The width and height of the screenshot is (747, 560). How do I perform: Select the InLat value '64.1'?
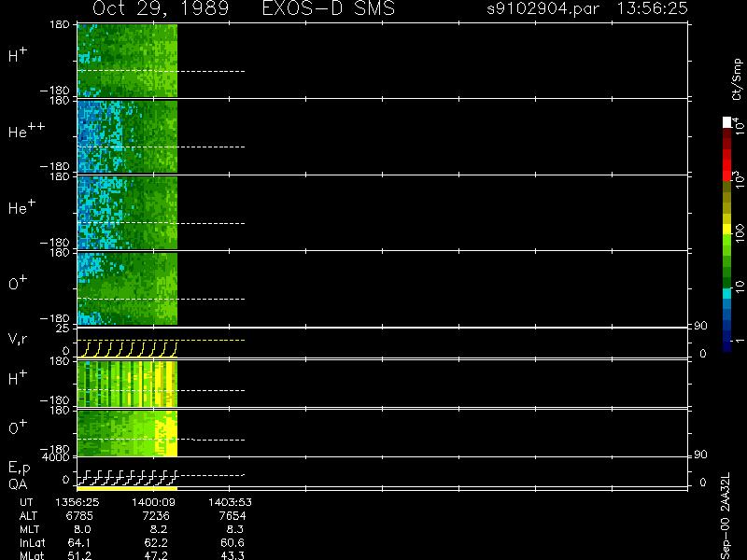coord(79,543)
